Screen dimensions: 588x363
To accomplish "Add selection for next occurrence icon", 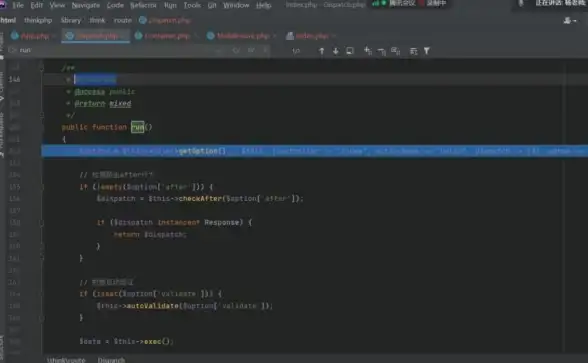I will pos(368,51).
